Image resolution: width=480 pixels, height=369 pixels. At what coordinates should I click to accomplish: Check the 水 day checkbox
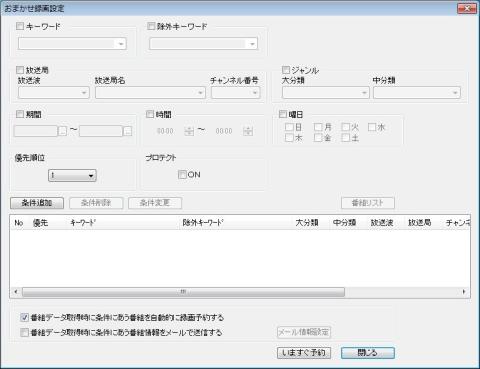click(x=372, y=127)
